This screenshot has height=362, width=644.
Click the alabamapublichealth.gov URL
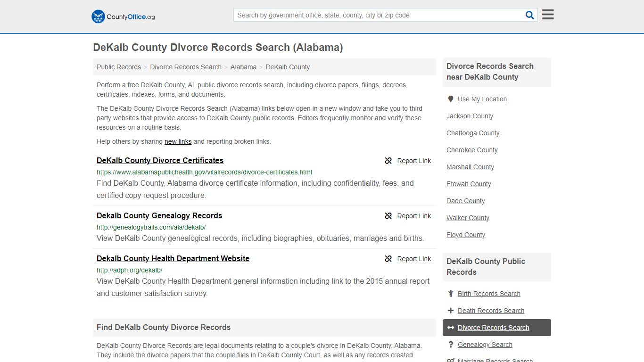pyautogui.click(x=204, y=172)
